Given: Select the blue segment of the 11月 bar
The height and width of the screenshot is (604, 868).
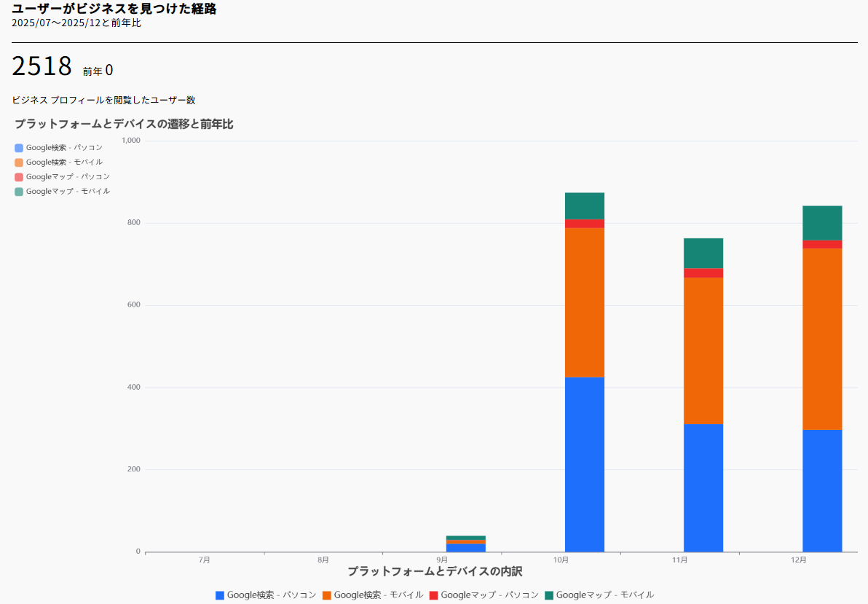Looking at the screenshot, I should tap(703, 487).
